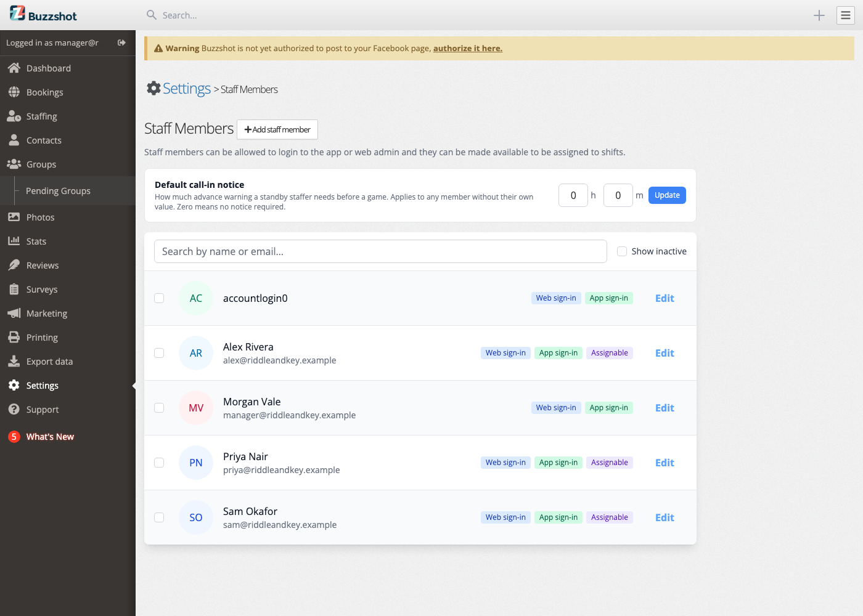This screenshot has width=863, height=616.
Task: Click App sign-in tag on Sam Okafor row
Action: [558, 517]
